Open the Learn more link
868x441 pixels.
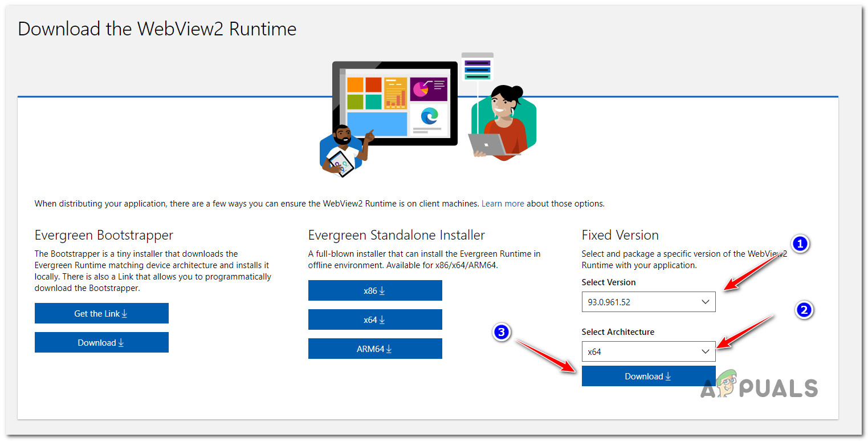[x=503, y=203]
